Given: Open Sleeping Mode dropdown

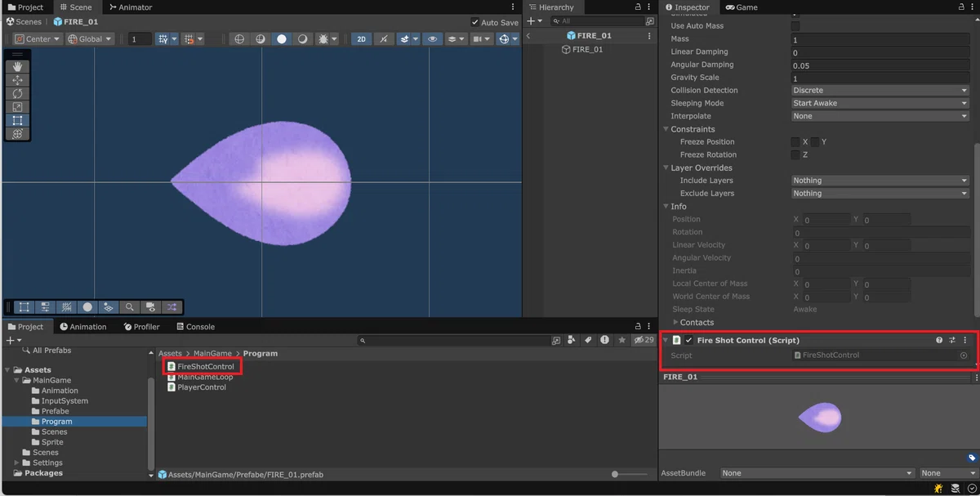Looking at the screenshot, I should [x=880, y=103].
